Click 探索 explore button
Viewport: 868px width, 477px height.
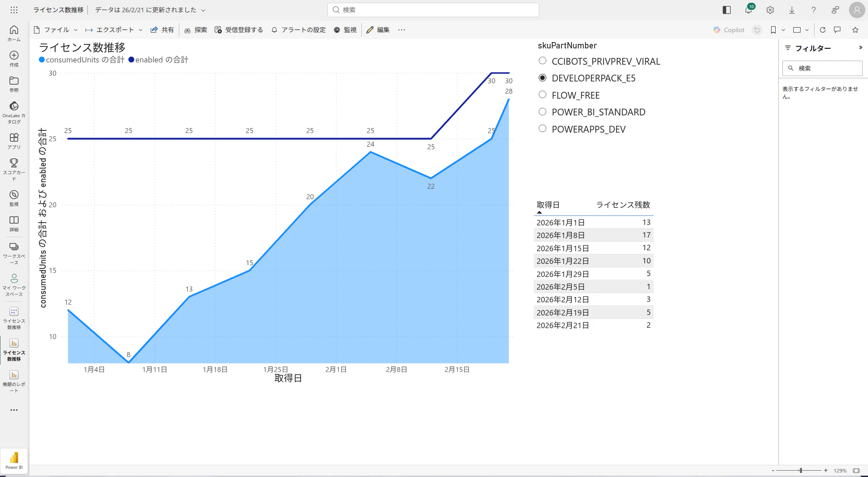point(196,30)
